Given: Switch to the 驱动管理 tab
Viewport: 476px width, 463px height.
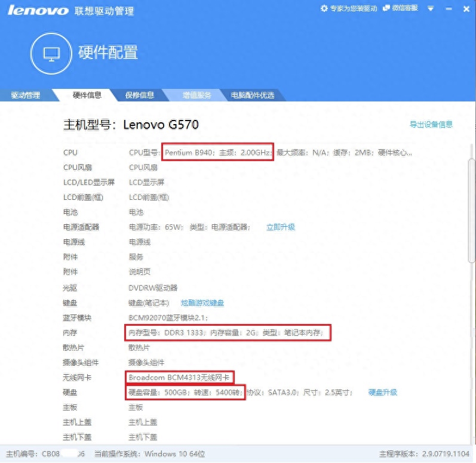Looking at the screenshot, I should tap(26, 95).
